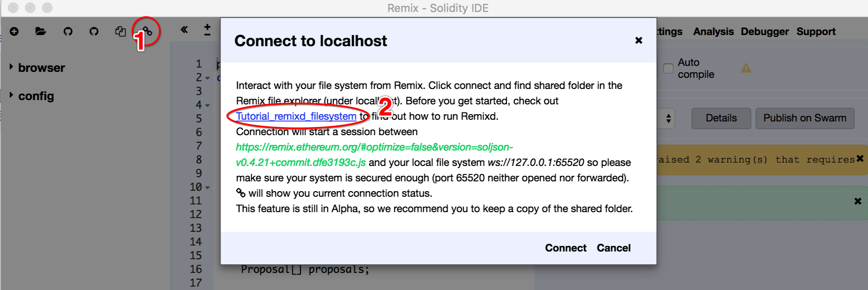868x290 pixels.
Task: Open the Tutorial_remixd_filesystem link
Action: click(x=296, y=116)
